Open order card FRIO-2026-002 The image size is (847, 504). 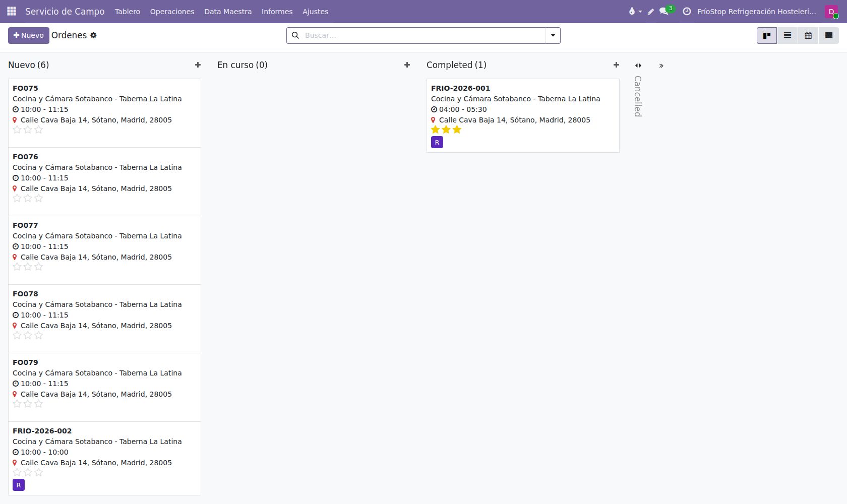coord(104,458)
